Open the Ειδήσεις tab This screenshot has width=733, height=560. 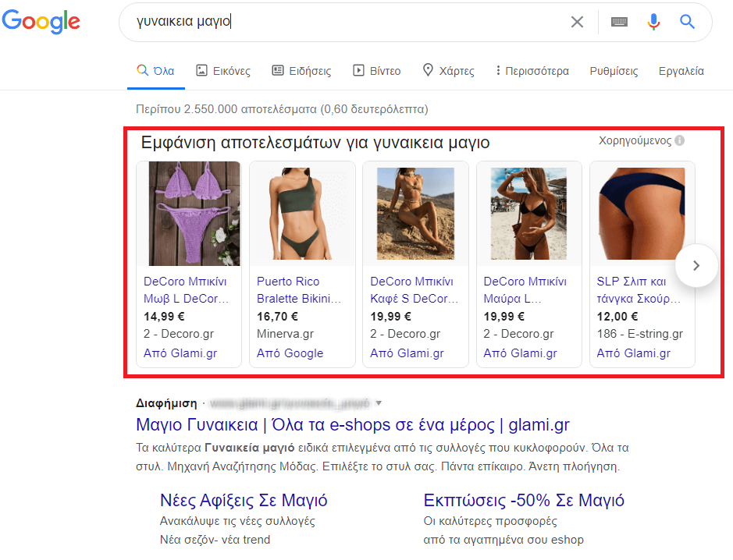click(x=301, y=71)
